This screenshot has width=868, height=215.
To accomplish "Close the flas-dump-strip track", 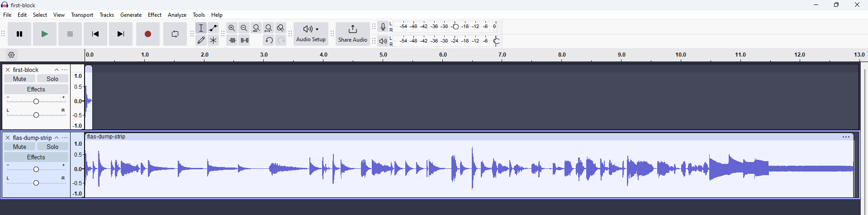I will tap(8, 138).
